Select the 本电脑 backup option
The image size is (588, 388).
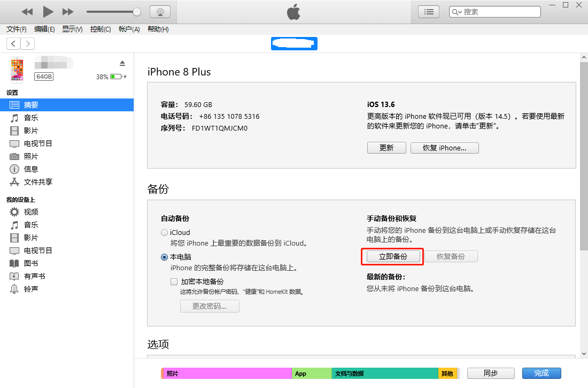click(x=165, y=257)
